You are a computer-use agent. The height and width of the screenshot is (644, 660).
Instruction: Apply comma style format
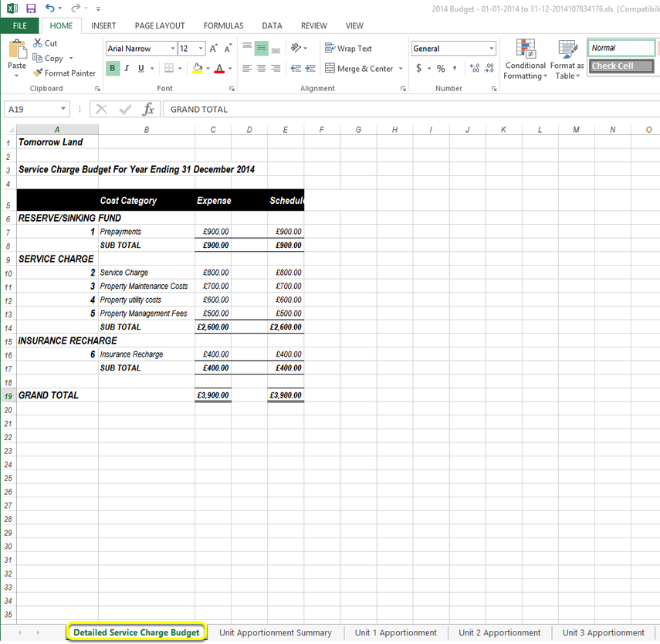455,68
